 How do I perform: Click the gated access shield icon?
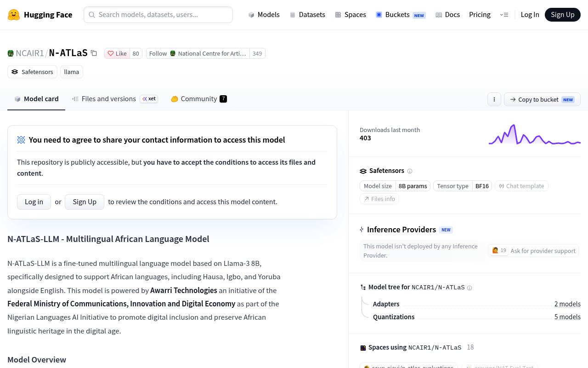click(x=21, y=140)
